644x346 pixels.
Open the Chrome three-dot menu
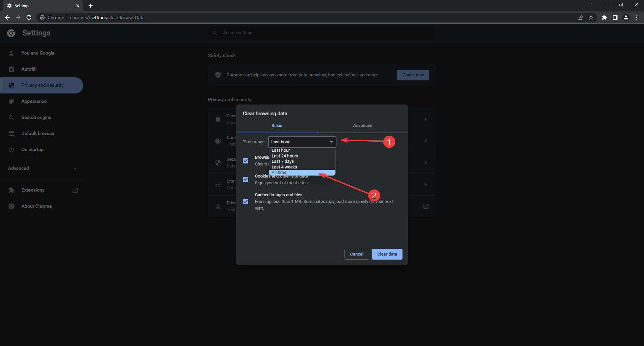tap(637, 17)
